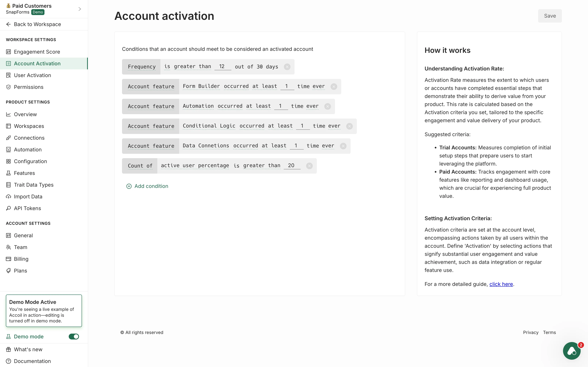Select the Connections plug icon
Viewport: 588px width, 367px height.
tap(8, 138)
